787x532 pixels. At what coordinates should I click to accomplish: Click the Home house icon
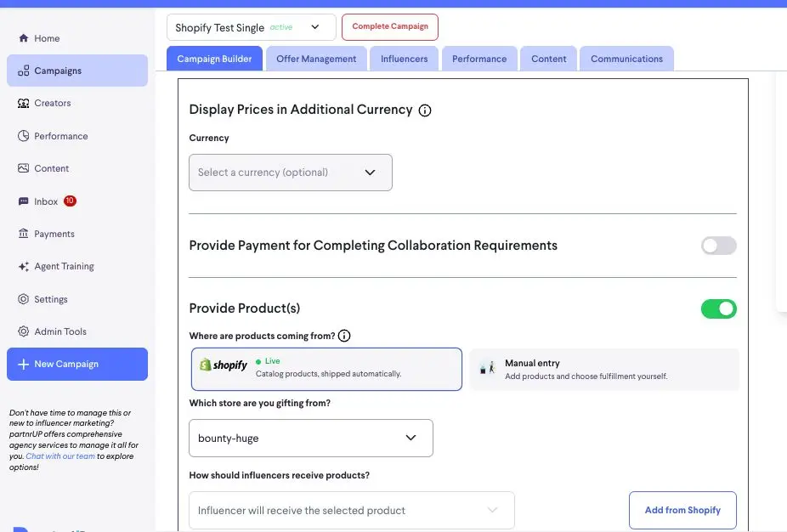click(23, 38)
